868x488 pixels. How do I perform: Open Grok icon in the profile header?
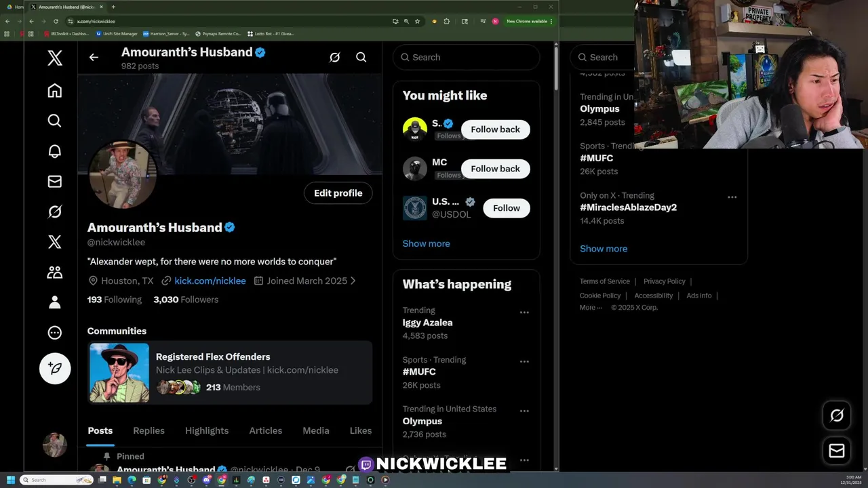tap(334, 58)
